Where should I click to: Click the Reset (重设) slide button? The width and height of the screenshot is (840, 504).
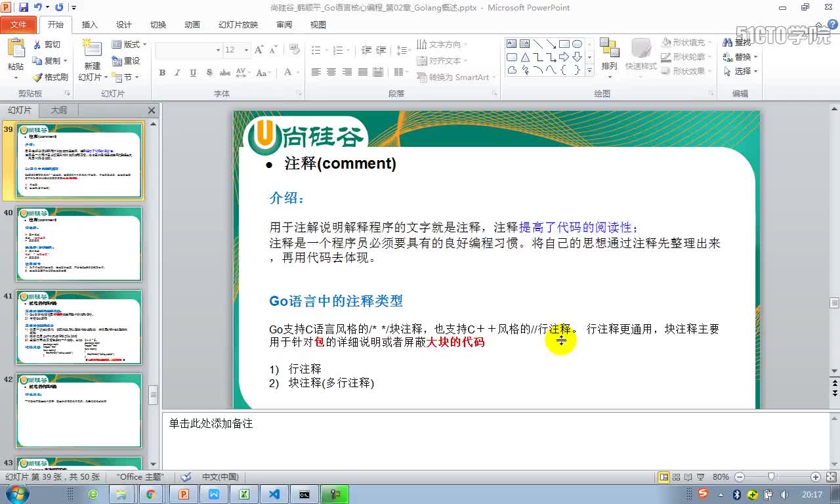126,60
